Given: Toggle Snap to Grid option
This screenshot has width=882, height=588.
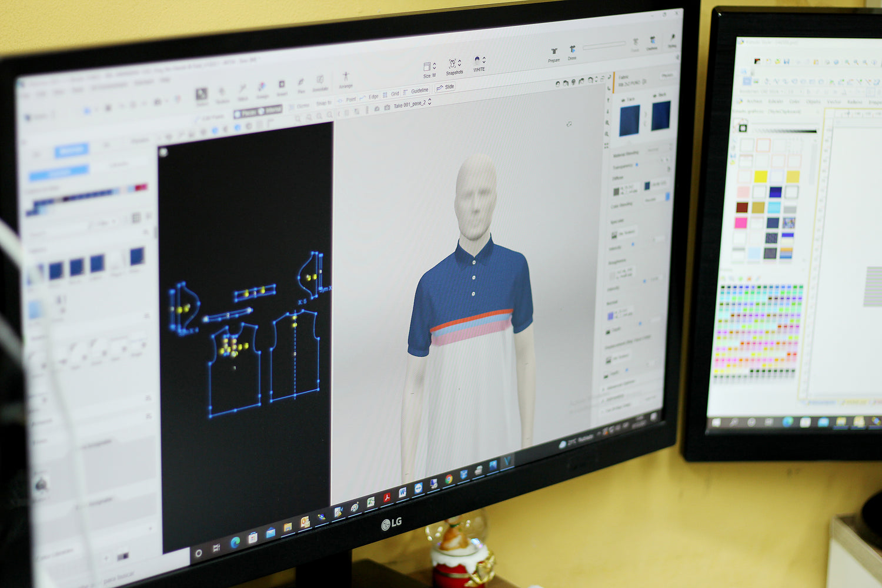Looking at the screenshot, I should click(391, 94).
